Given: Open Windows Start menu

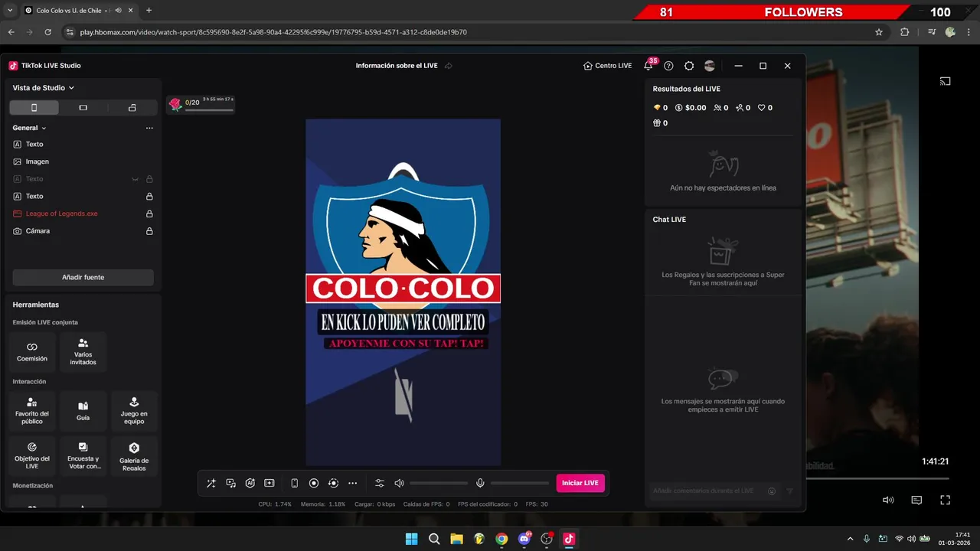Looking at the screenshot, I should pos(411,539).
